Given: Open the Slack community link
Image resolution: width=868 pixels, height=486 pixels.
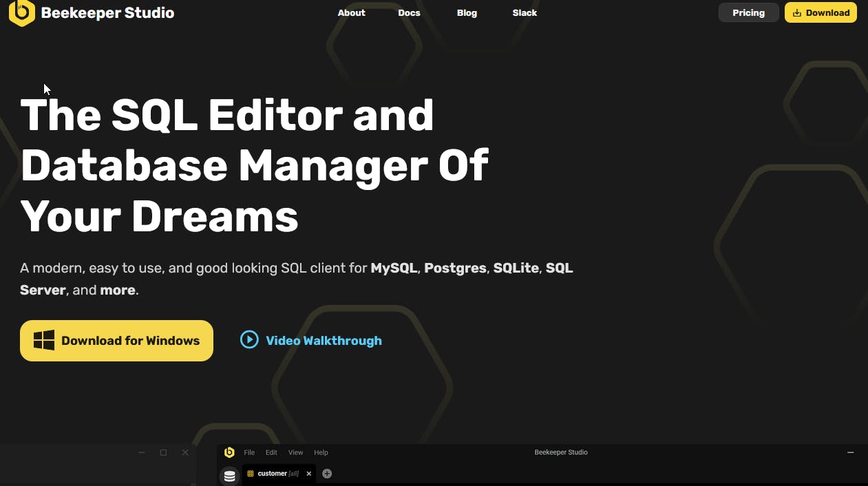Looking at the screenshot, I should click(x=525, y=12).
